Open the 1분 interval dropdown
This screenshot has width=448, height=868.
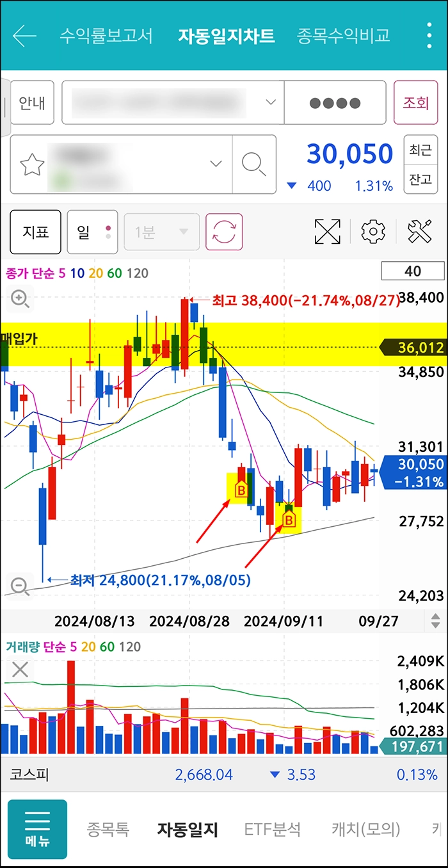coord(161,232)
